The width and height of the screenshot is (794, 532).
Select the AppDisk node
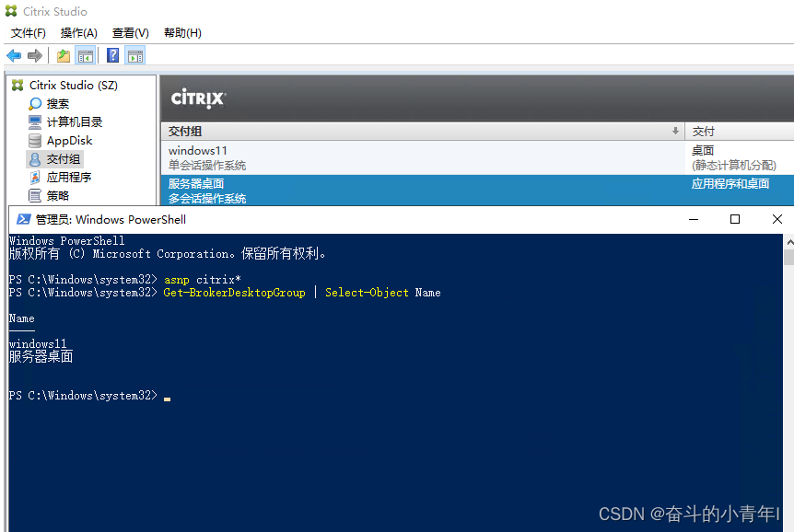[69, 141]
